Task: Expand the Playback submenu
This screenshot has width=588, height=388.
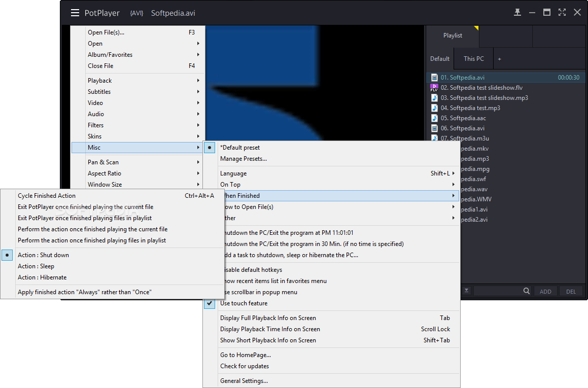Action: coord(137,81)
